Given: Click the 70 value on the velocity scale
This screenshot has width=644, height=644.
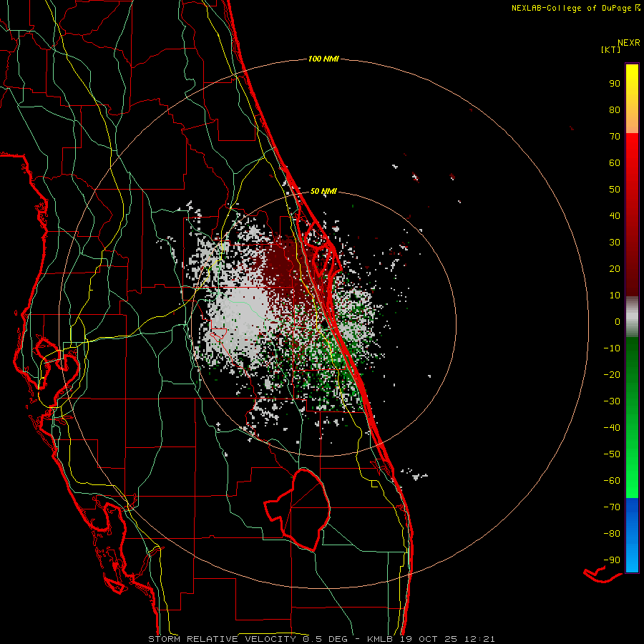Looking at the screenshot, I should pos(615,137).
